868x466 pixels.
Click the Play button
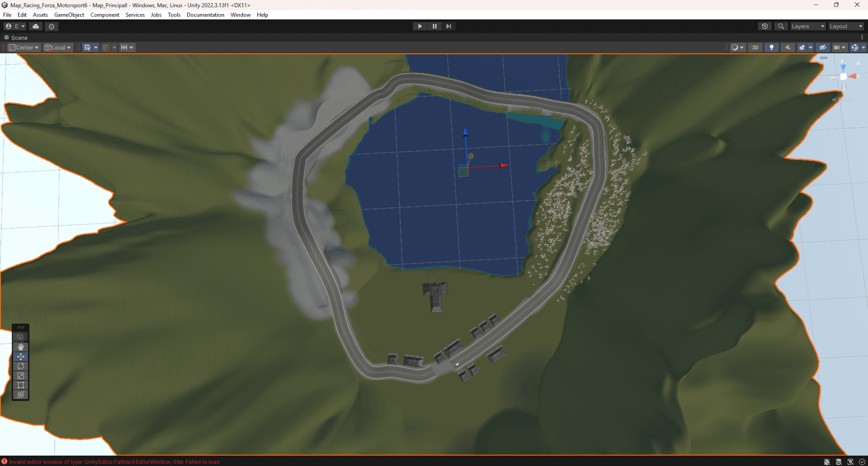(420, 26)
